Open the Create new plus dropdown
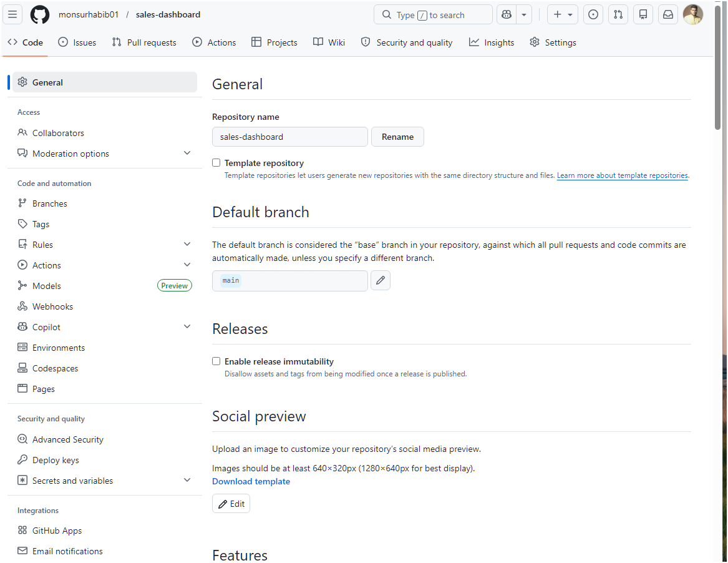728x563 pixels. 562,14
